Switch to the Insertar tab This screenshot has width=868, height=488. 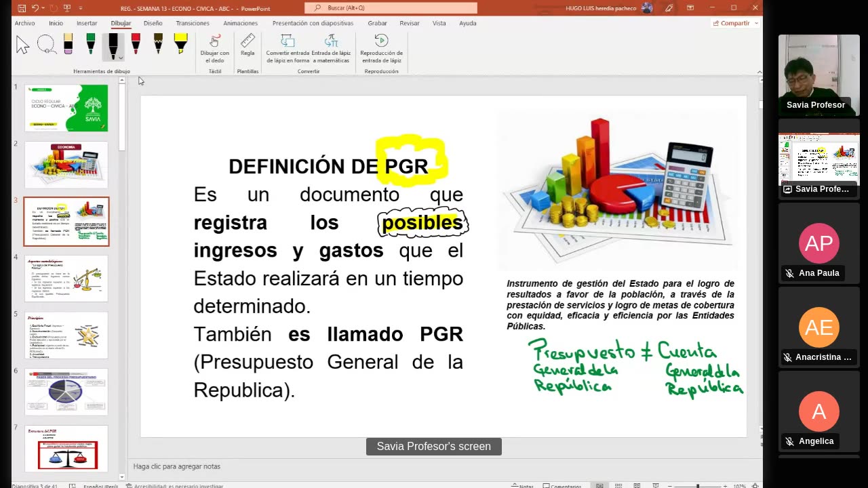(x=87, y=23)
